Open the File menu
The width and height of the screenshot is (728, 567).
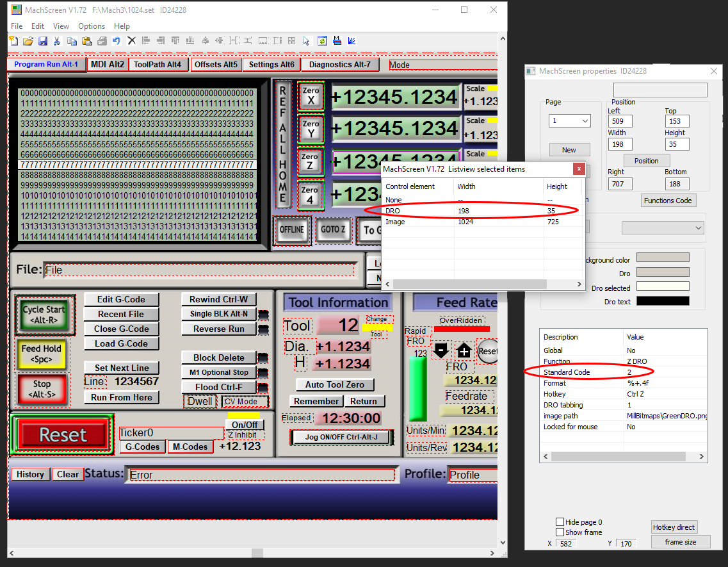coord(17,26)
